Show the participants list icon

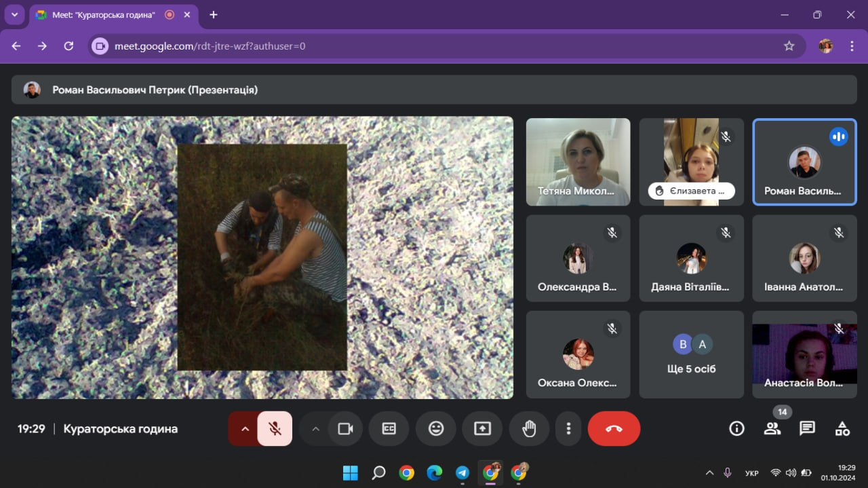pyautogui.click(x=772, y=429)
